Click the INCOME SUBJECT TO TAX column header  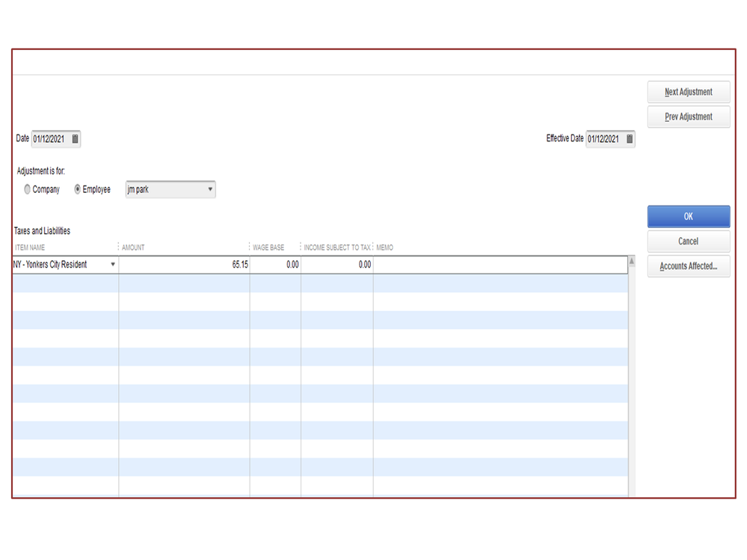pos(336,247)
